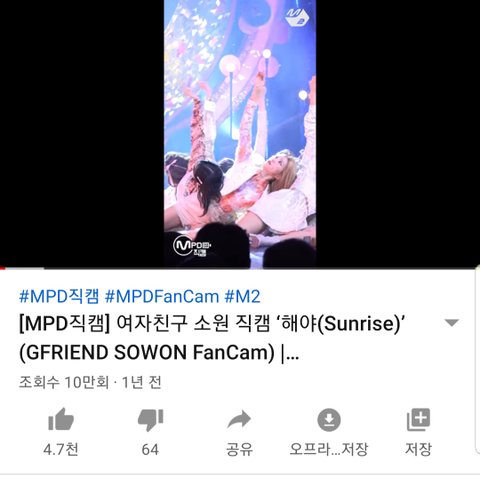Click the 공유 share label
Image resolution: width=480 pixels, height=478 pixels.
tap(239, 449)
